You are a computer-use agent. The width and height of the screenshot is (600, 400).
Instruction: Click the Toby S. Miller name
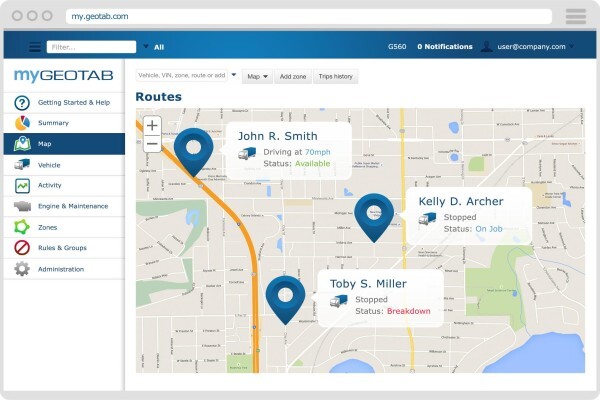368,284
